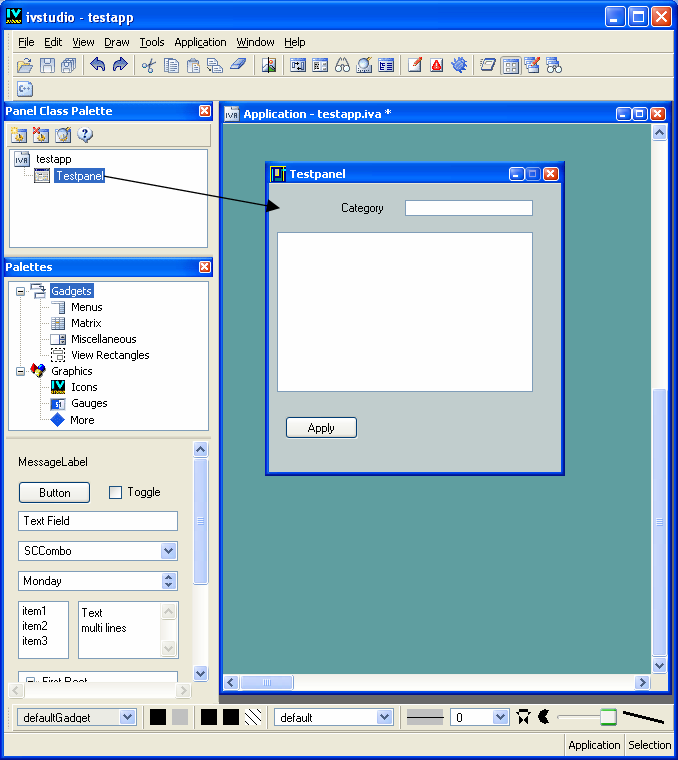Open the Tools menu
This screenshot has width=678, height=760.
point(152,42)
